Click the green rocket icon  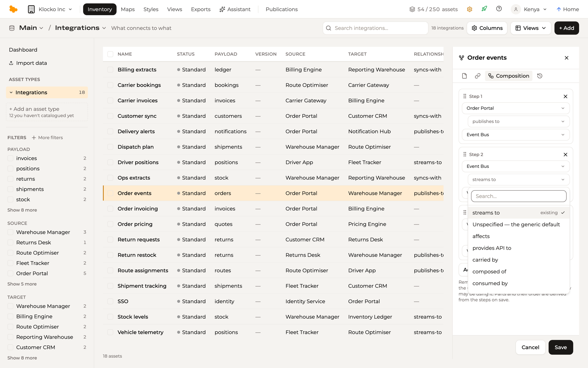[x=484, y=9]
